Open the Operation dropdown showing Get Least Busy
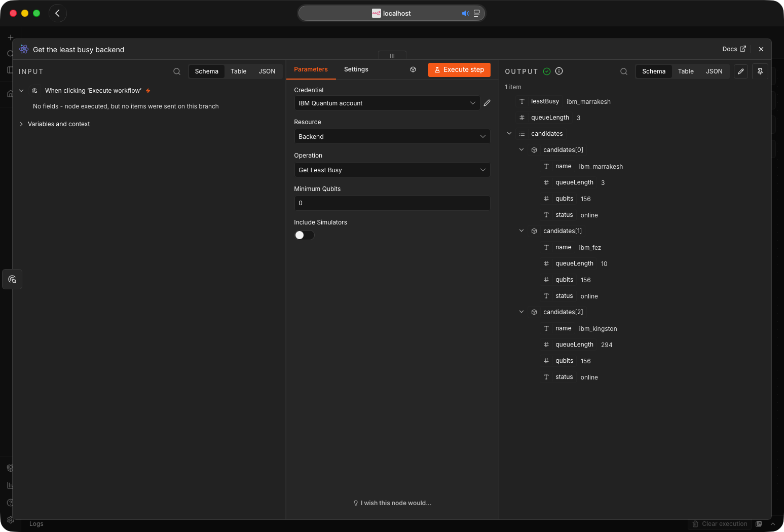784x532 pixels. point(392,170)
